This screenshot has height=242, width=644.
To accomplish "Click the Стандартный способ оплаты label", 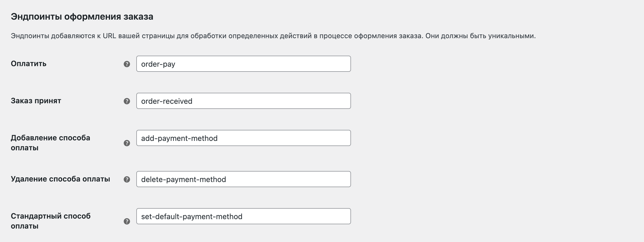I will click(51, 221).
